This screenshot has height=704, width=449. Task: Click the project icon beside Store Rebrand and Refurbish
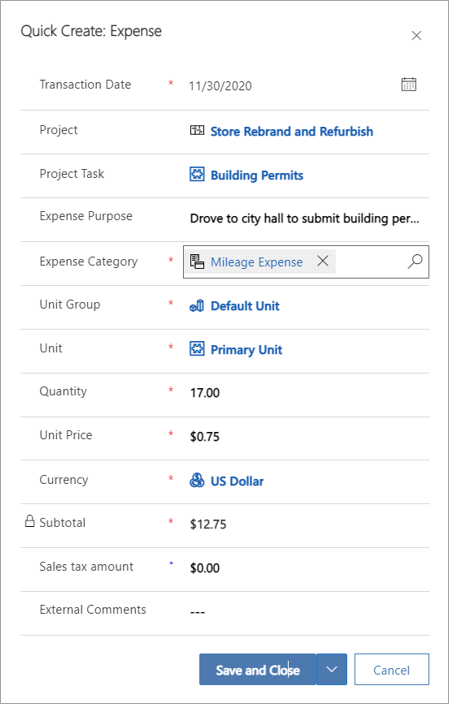pos(197,131)
